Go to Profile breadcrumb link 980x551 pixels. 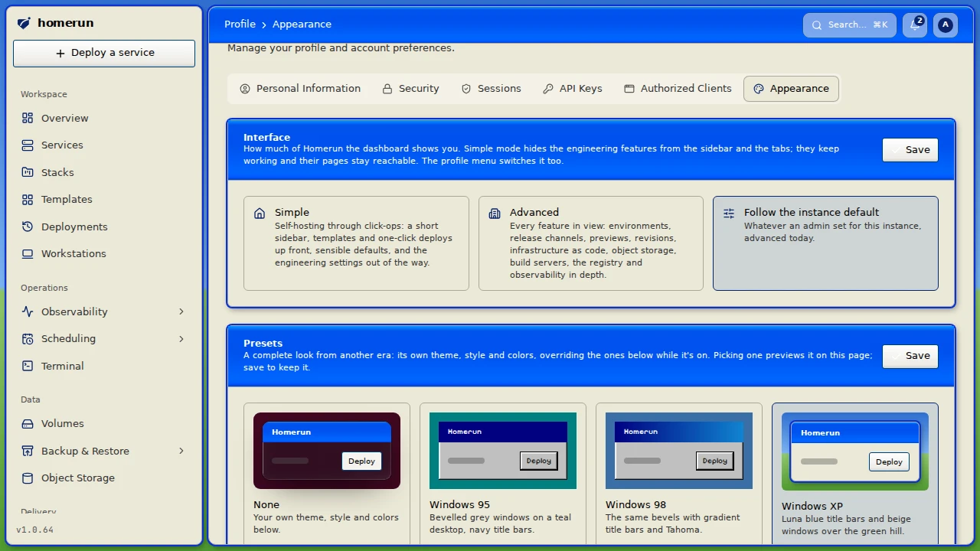240,24
